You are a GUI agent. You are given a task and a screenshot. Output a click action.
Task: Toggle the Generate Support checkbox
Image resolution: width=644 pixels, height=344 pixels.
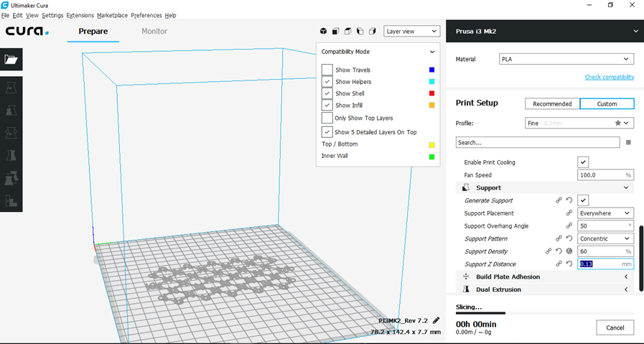tap(583, 200)
